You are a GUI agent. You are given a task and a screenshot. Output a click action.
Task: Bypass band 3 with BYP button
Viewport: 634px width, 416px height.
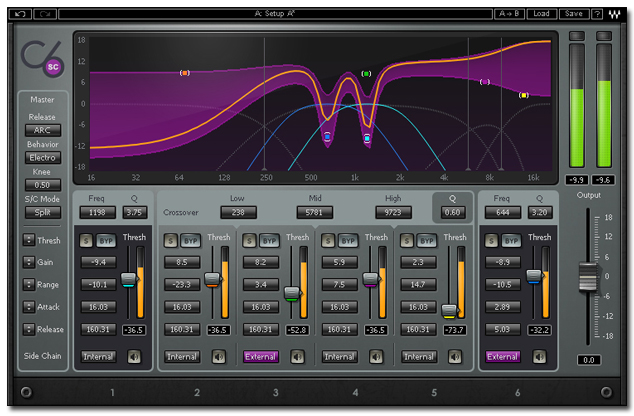pyautogui.click(x=269, y=241)
